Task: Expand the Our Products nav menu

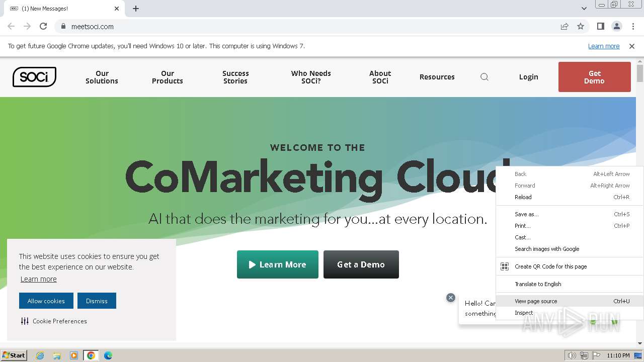Action: 168,77
